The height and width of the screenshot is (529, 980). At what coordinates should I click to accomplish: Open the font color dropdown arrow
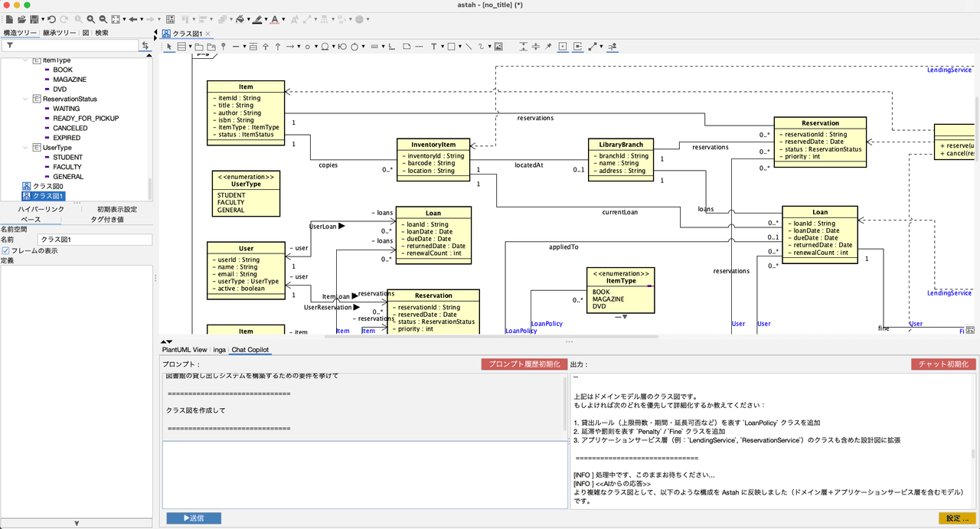point(283,18)
